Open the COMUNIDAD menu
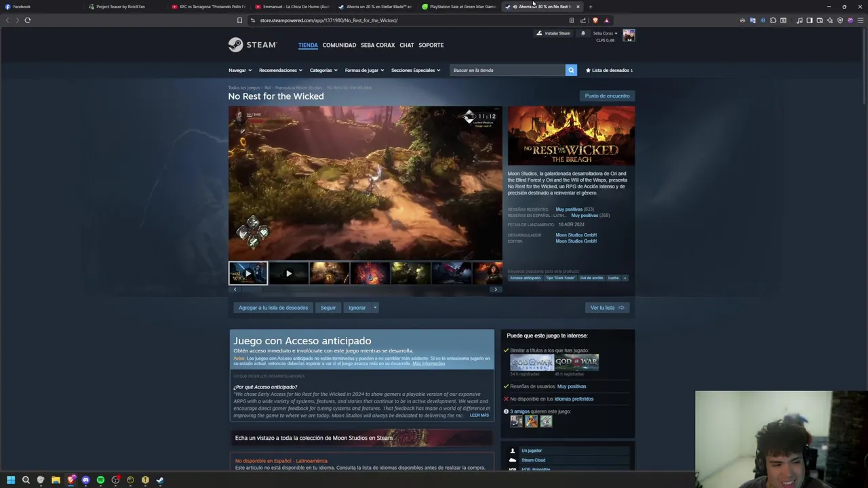Screen dimensions: 868x488 pyautogui.click(x=339, y=45)
